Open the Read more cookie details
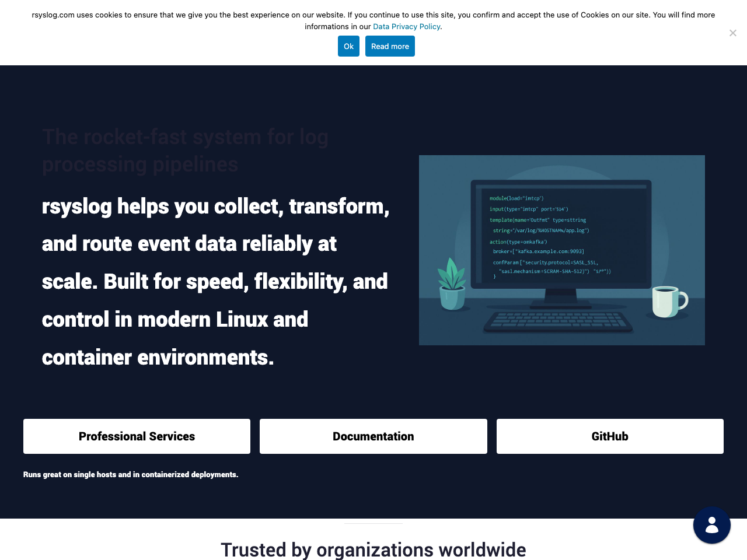Screen dimensions: 747x560 click(x=390, y=46)
